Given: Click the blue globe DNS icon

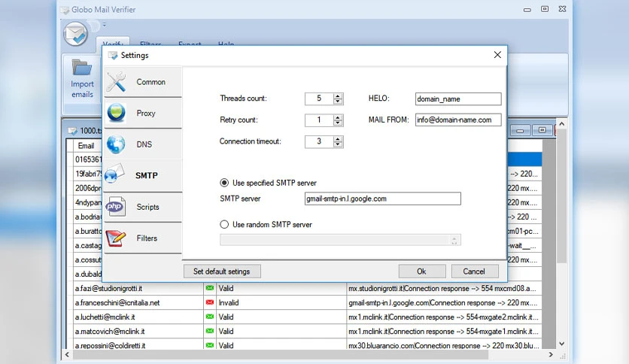Looking at the screenshot, I should click(x=116, y=144).
